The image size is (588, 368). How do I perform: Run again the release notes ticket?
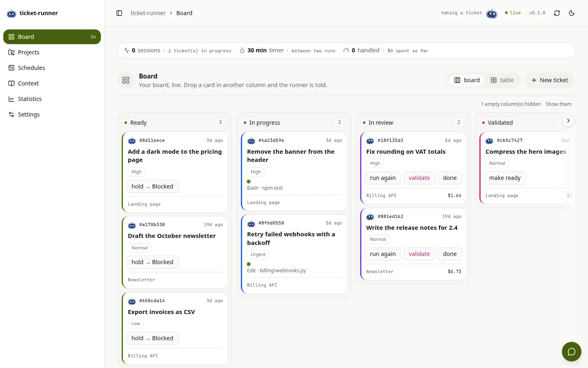(383, 254)
